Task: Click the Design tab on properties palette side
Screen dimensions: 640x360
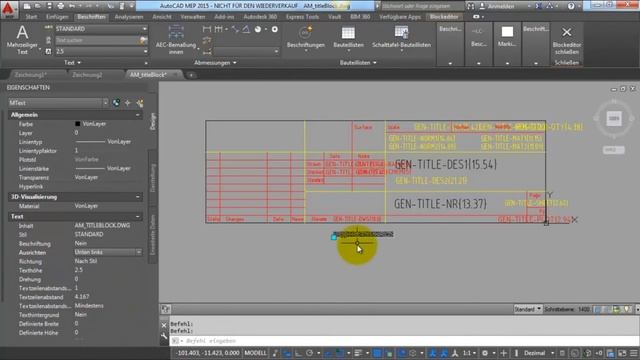Action: (x=153, y=122)
